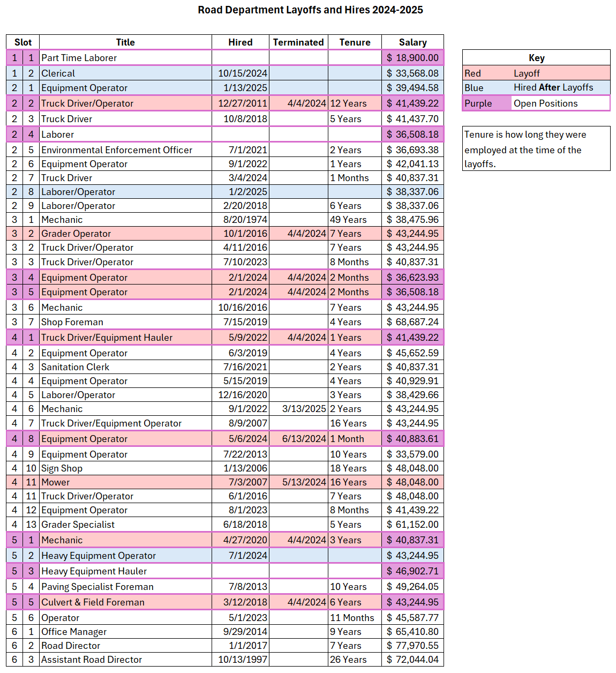Select the 'Sanitation Clerk' cell
Screen dimensions: 616x673
[125, 367]
